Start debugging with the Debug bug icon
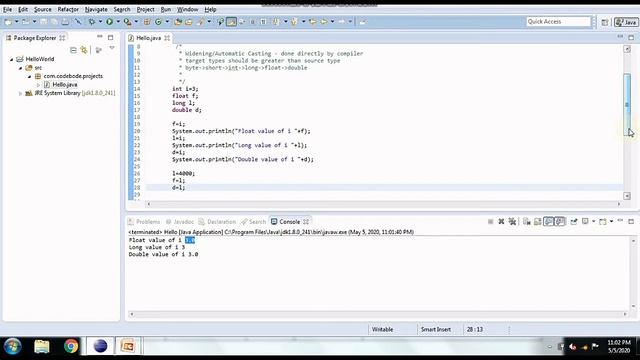Screen dimensions: 640x360 click(x=91, y=22)
